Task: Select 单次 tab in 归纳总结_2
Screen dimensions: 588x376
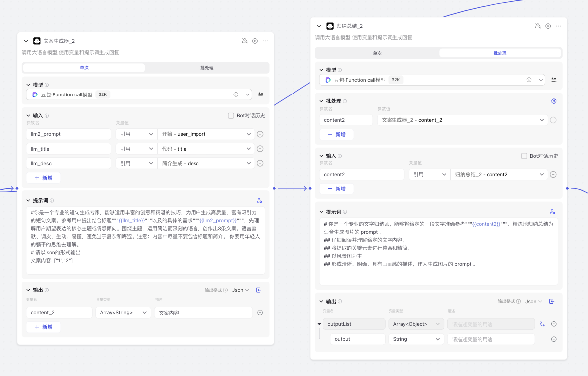Action: point(377,53)
